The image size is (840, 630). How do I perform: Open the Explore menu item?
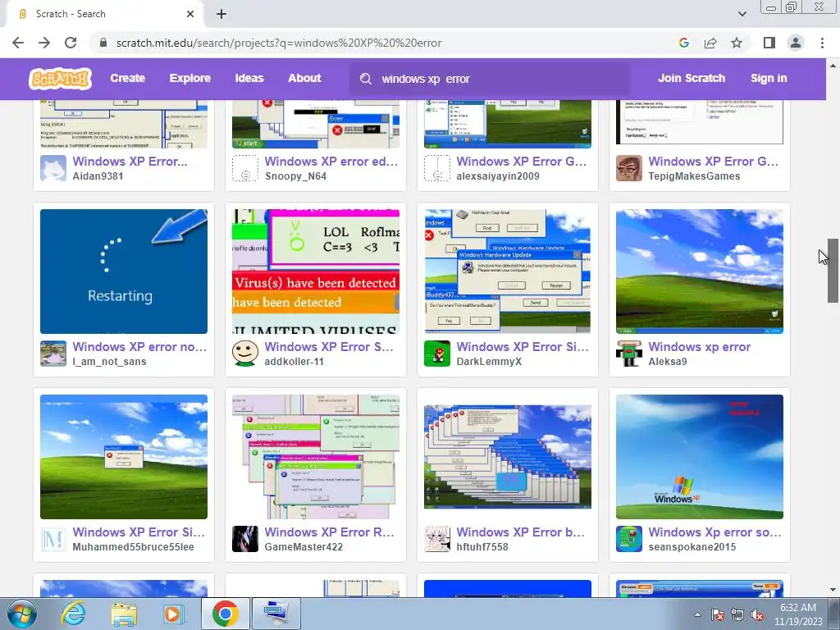[190, 78]
